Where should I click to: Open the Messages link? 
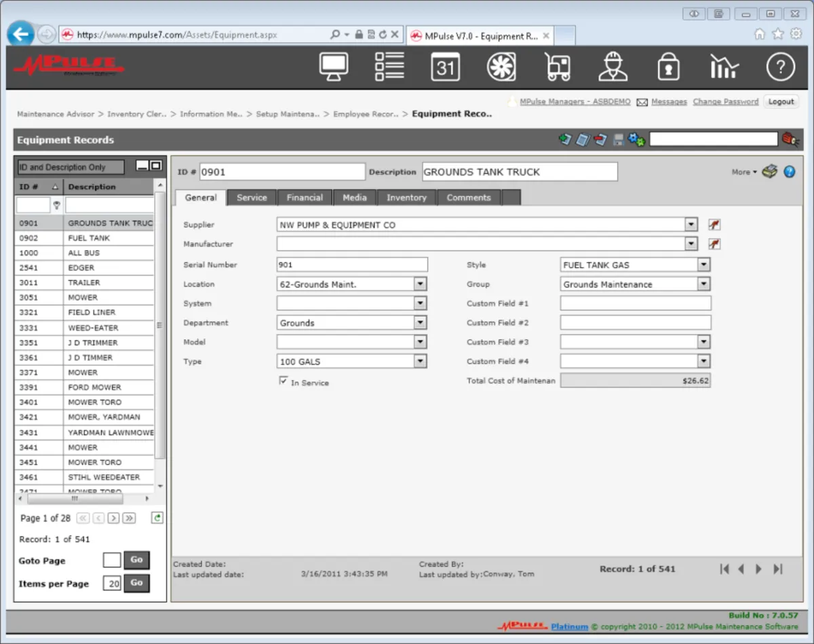click(x=669, y=102)
